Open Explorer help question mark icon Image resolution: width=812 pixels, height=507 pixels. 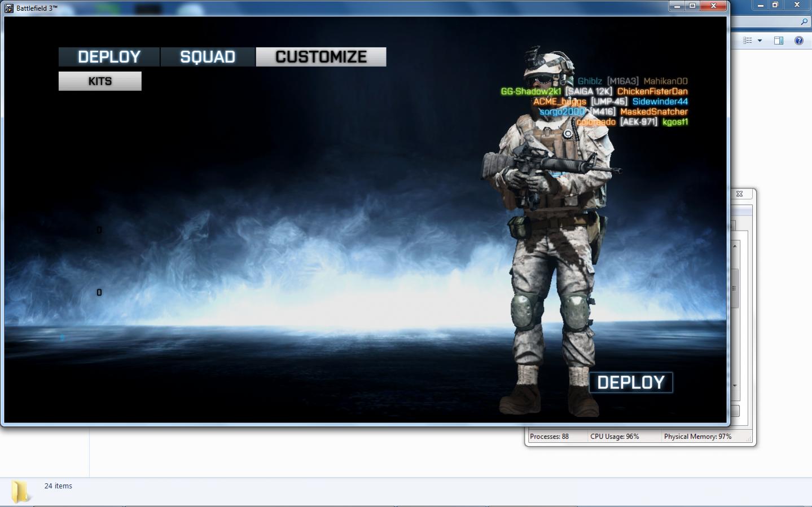tap(798, 41)
